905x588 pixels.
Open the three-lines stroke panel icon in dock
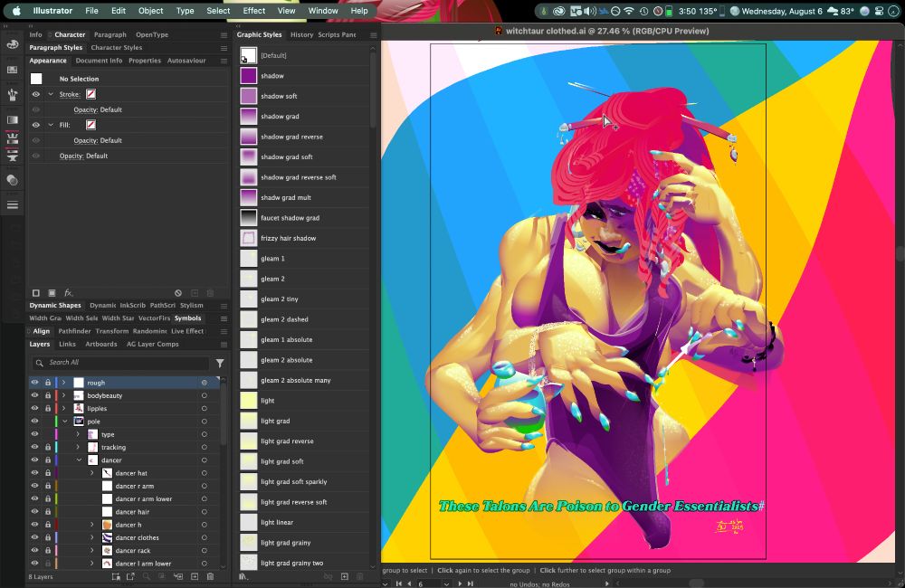[12, 204]
